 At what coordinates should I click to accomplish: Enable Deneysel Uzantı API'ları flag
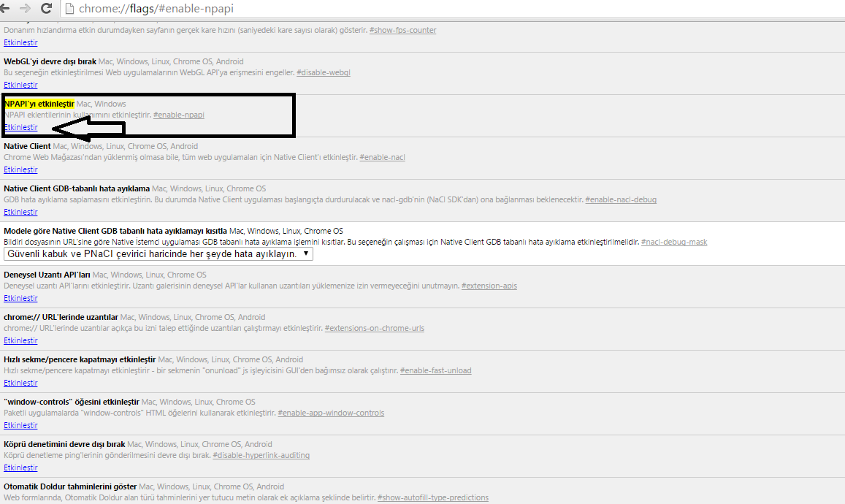(21, 298)
